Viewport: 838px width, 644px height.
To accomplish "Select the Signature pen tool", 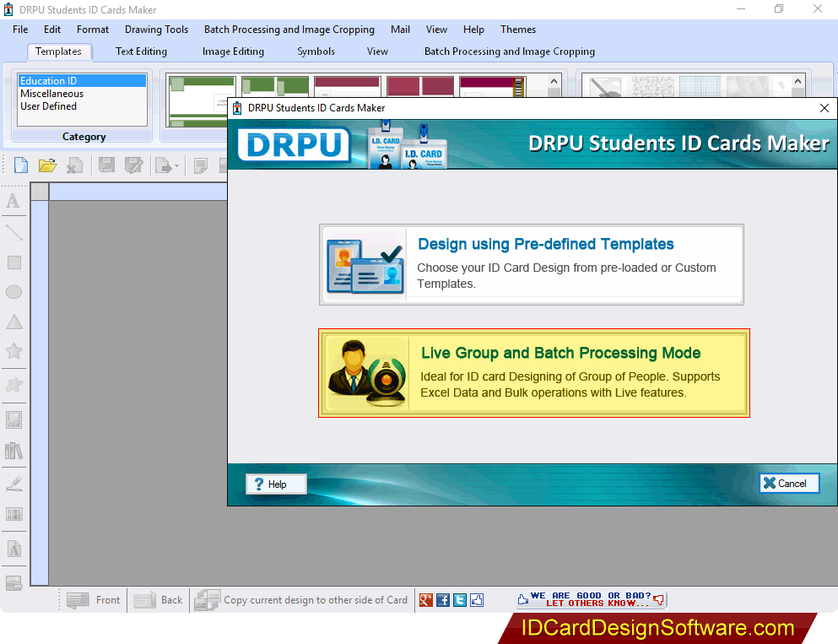I will pyautogui.click(x=14, y=484).
